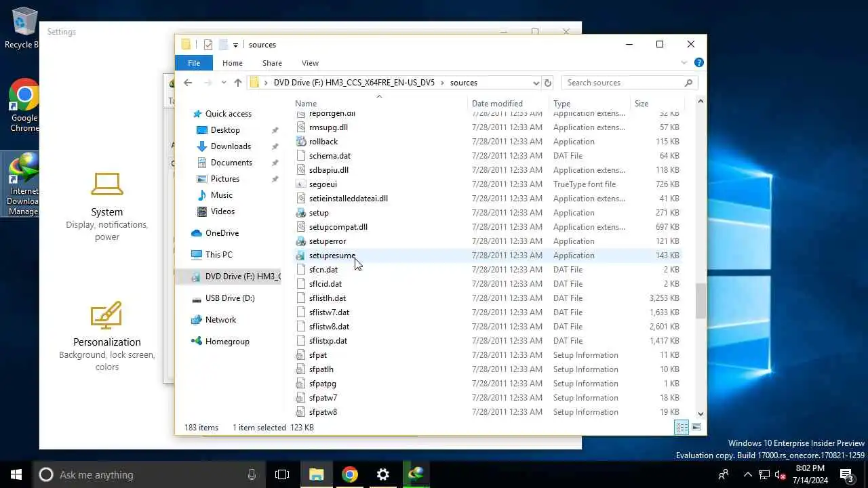Viewport: 868px width, 488px height.
Task: Open the rollback application file icon
Action: coord(302,142)
